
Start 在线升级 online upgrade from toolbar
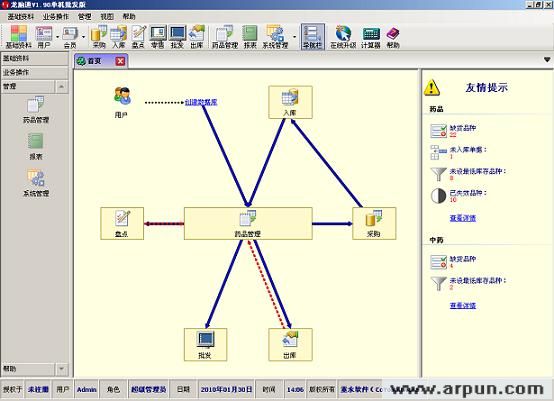point(343,36)
